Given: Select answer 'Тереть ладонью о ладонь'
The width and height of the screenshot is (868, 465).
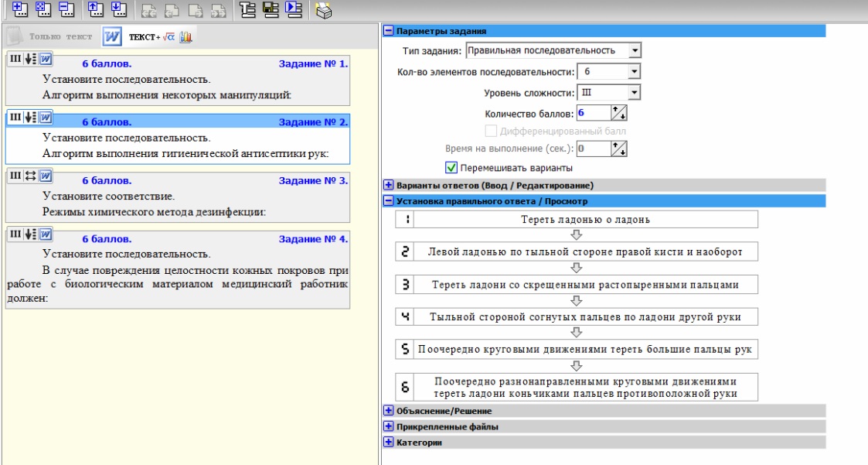Looking at the screenshot, I should click(x=585, y=220).
